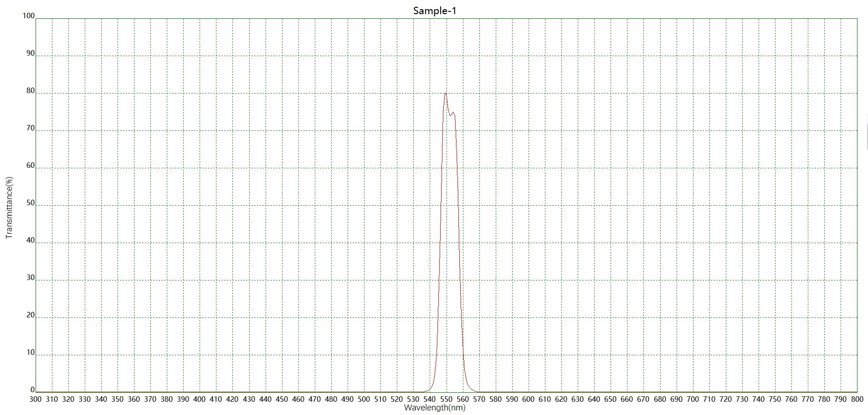Click the 800 tick on wavelength axis

coord(857,399)
